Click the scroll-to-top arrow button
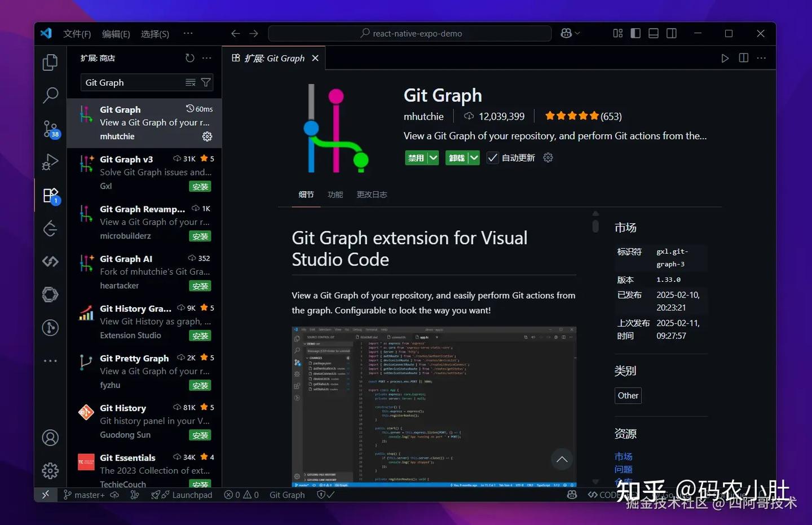Screen dimensions: 812x525 click(562, 459)
